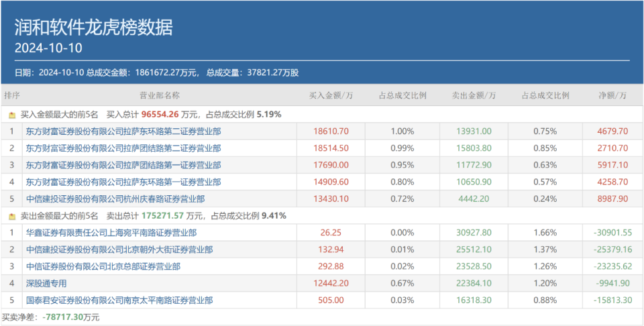Sort by 净额/万 column header

click(612, 96)
